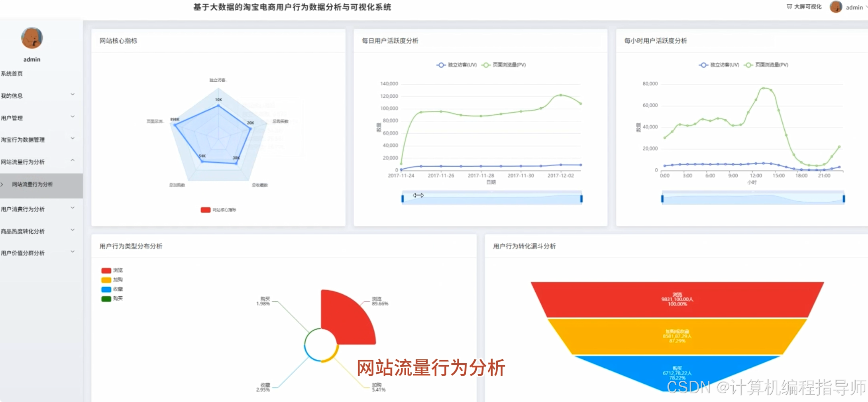The image size is (868, 402).
Task: Click the monitor icon beside 大屏可视化
Action: pyautogui.click(x=789, y=7)
